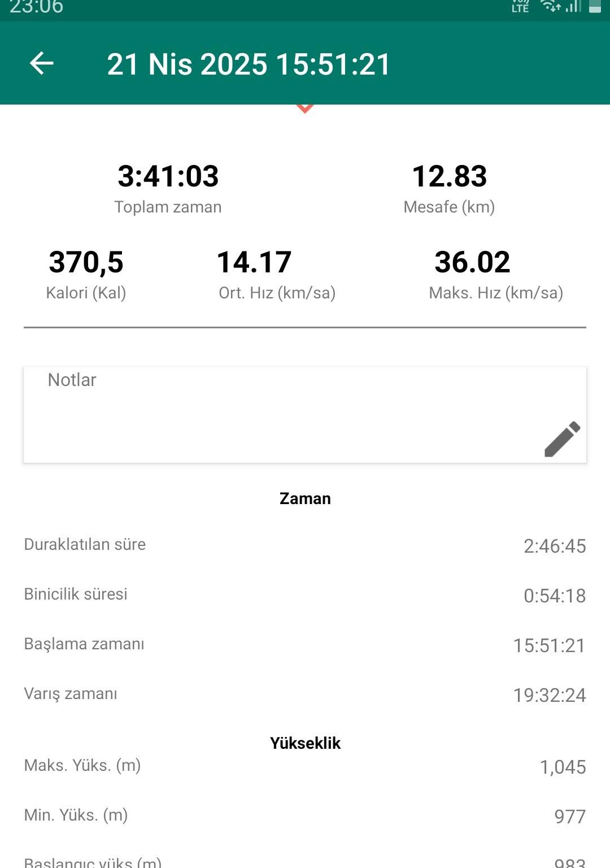Viewport: 610px width, 868px height.
Task: Click inside the Notlar text field
Action: (x=282, y=415)
